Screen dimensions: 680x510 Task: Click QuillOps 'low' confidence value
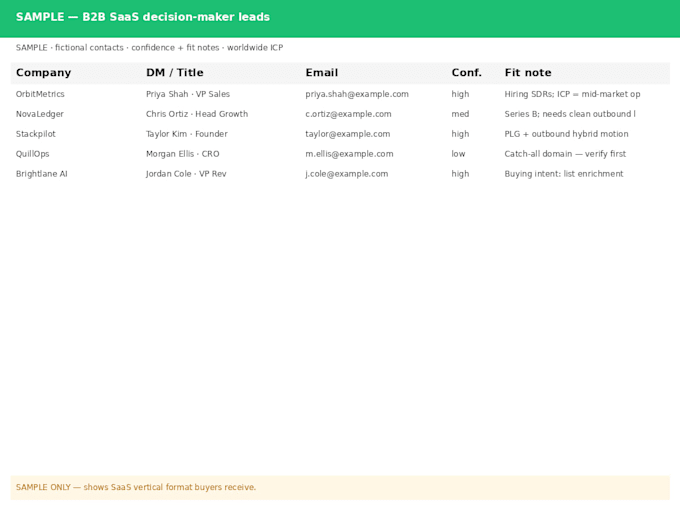click(x=458, y=154)
